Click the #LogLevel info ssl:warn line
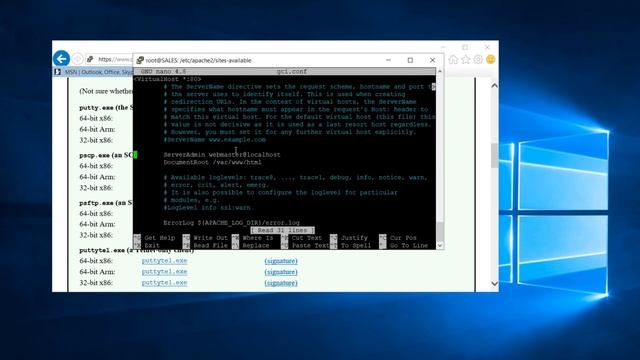This screenshot has width=640, height=360. [x=207, y=208]
